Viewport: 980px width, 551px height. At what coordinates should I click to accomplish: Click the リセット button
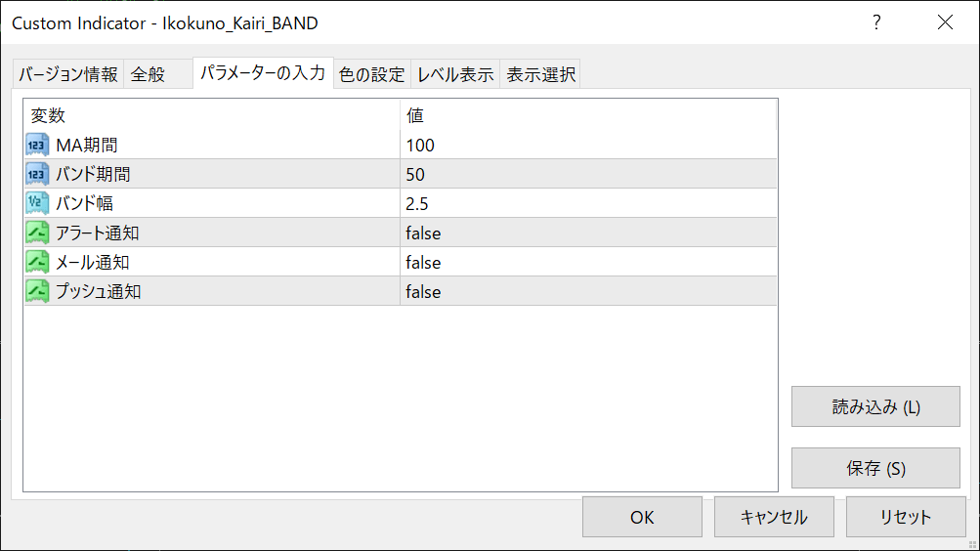(906, 517)
